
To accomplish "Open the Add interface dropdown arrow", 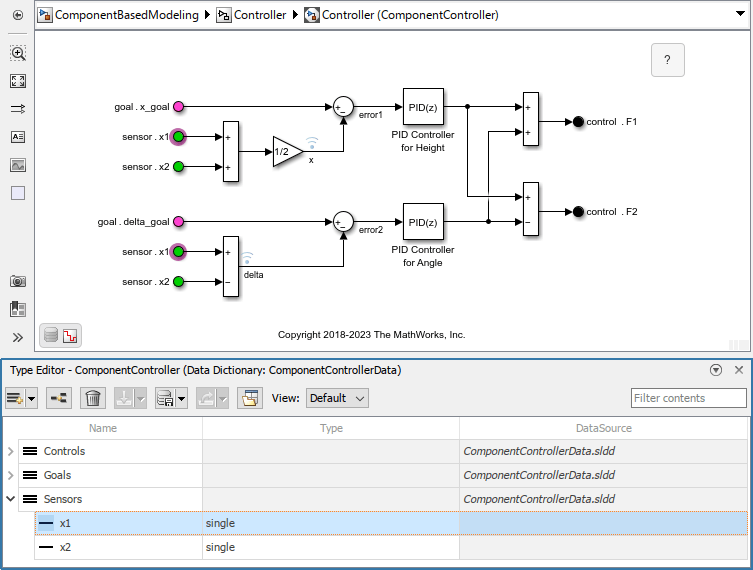I will (x=32, y=398).
